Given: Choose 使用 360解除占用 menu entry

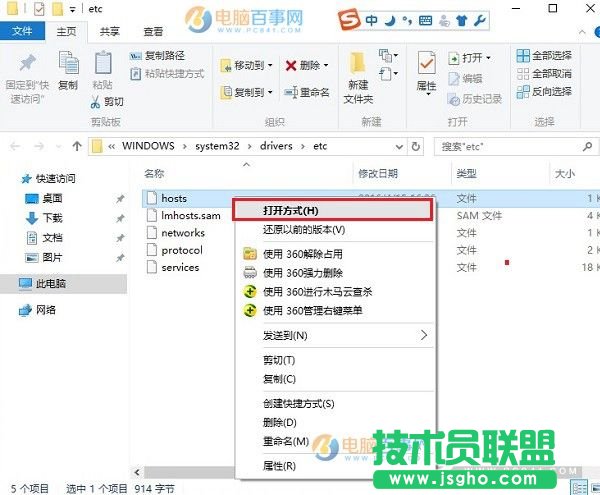Looking at the screenshot, I should tap(334, 254).
